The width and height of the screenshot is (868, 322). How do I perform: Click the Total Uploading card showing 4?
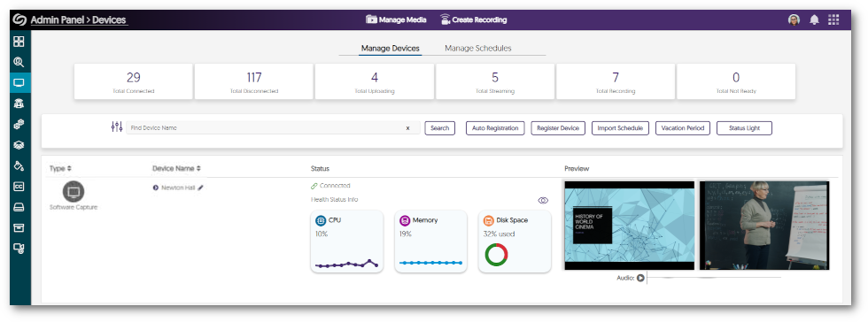coord(374,81)
